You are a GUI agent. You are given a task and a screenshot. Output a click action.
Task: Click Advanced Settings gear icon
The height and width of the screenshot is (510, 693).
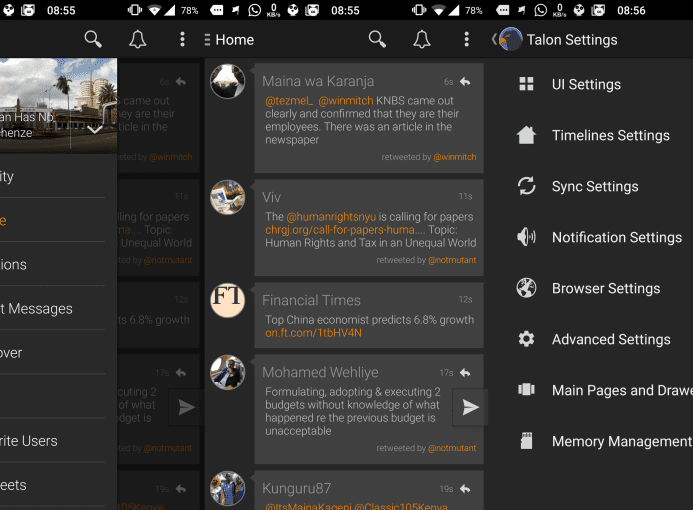tap(526, 339)
